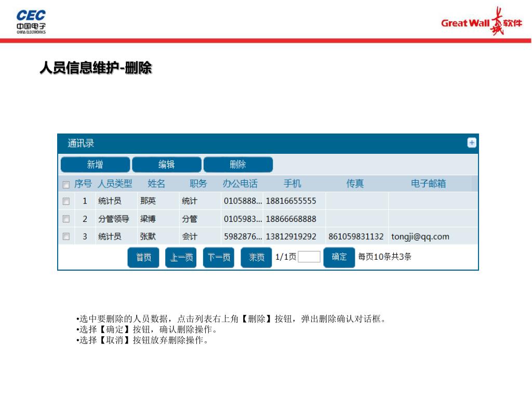Click the 新增 button
The width and height of the screenshot is (532, 399).
pos(95,165)
